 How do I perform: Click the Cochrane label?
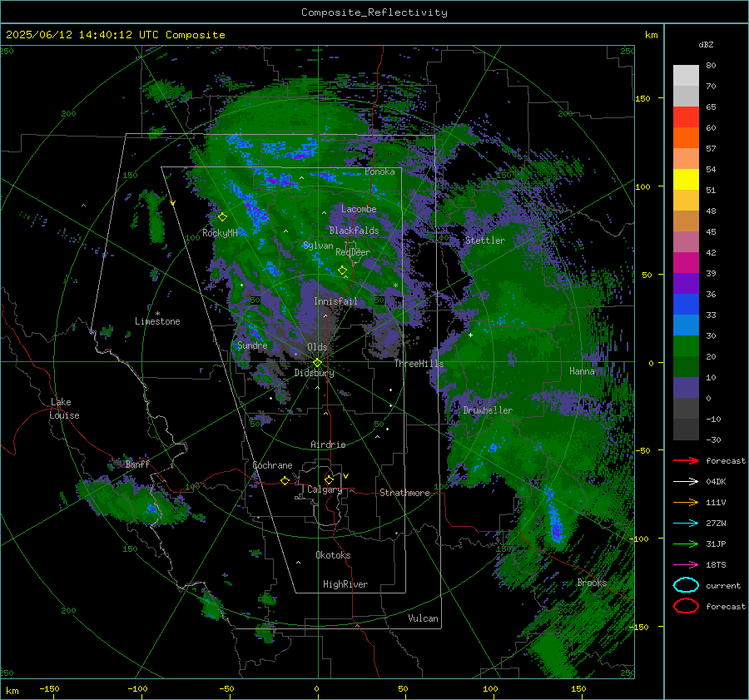(272, 465)
